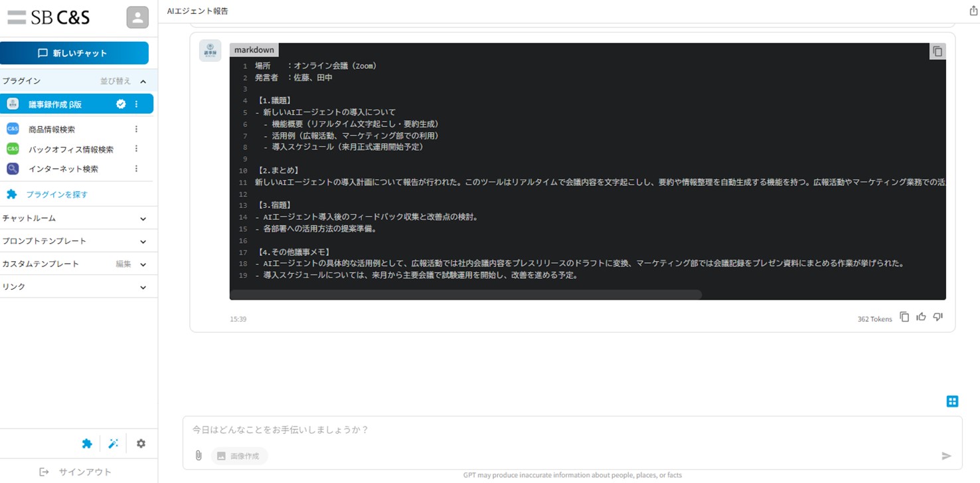Click the magic wand icon in sidebar
Image resolution: width=980 pixels, height=483 pixels.
114,444
